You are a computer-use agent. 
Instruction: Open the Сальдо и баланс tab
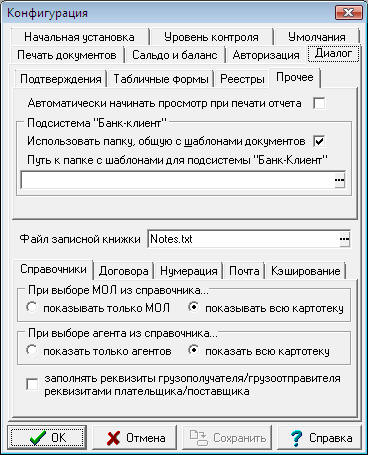pos(175,55)
